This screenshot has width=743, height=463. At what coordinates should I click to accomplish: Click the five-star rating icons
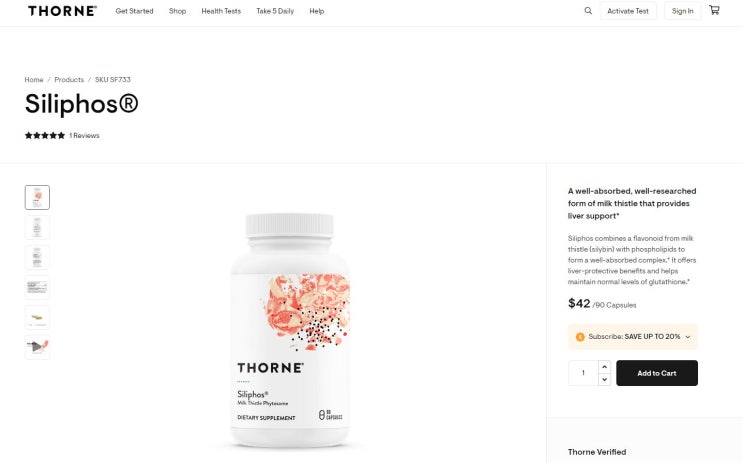[x=45, y=136]
